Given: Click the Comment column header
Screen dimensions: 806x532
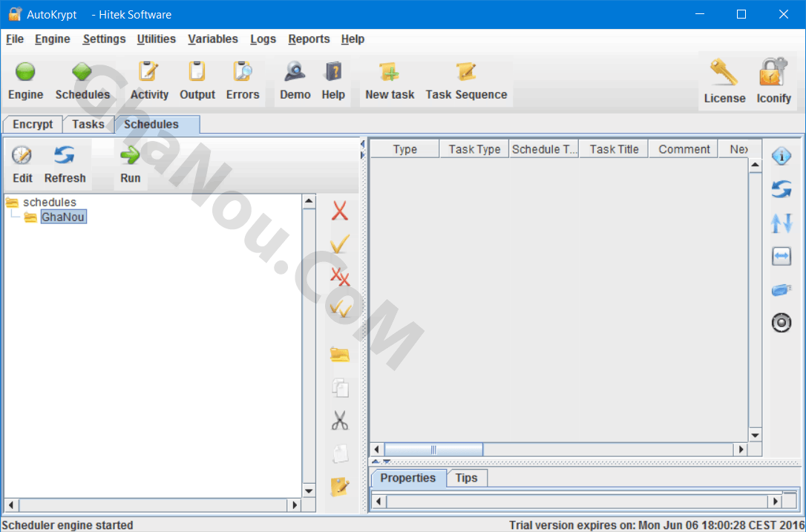Looking at the screenshot, I should [x=684, y=150].
